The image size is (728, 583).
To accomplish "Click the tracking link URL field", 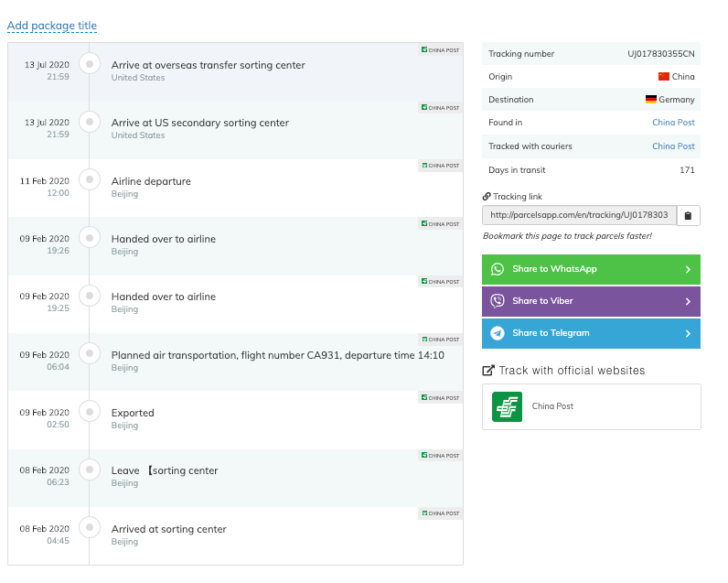I will coord(579,215).
